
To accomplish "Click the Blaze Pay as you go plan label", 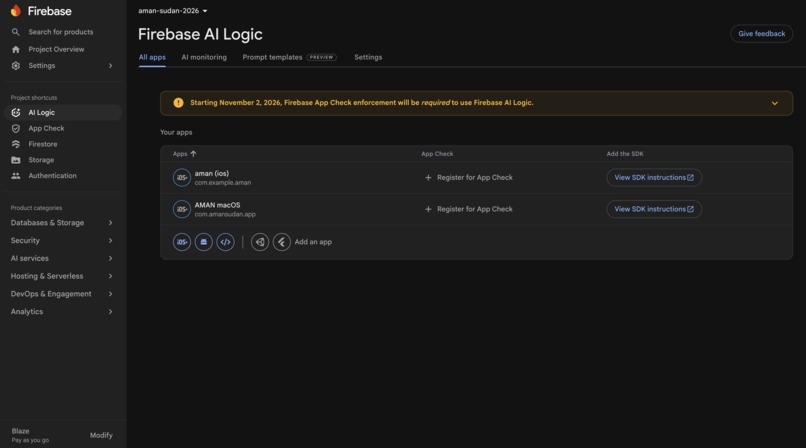I will coord(30,435).
